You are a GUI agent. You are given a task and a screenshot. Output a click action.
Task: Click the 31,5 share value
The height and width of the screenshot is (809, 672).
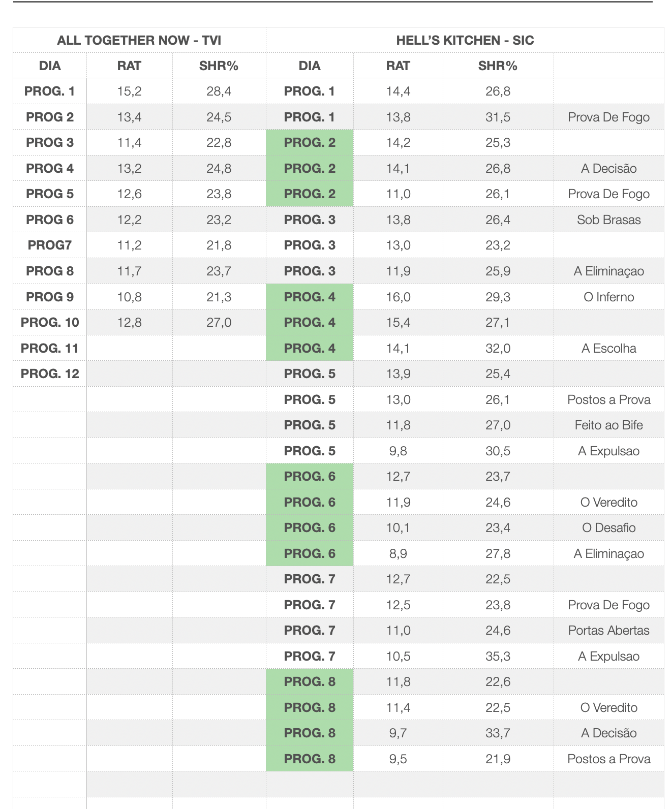tap(498, 117)
